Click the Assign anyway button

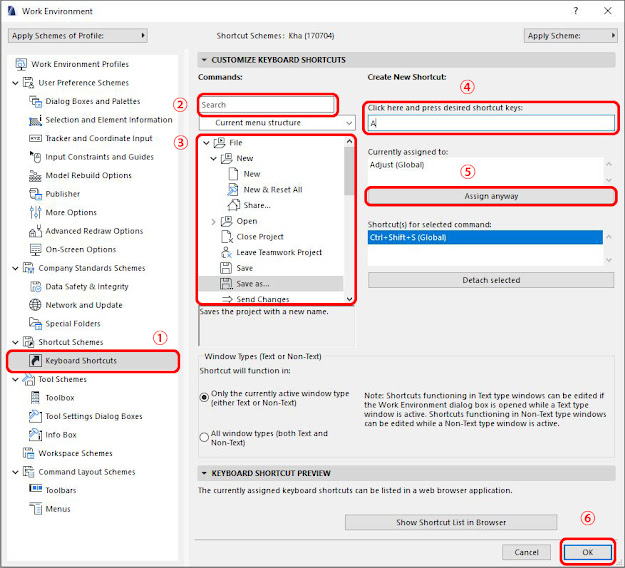[x=491, y=196]
